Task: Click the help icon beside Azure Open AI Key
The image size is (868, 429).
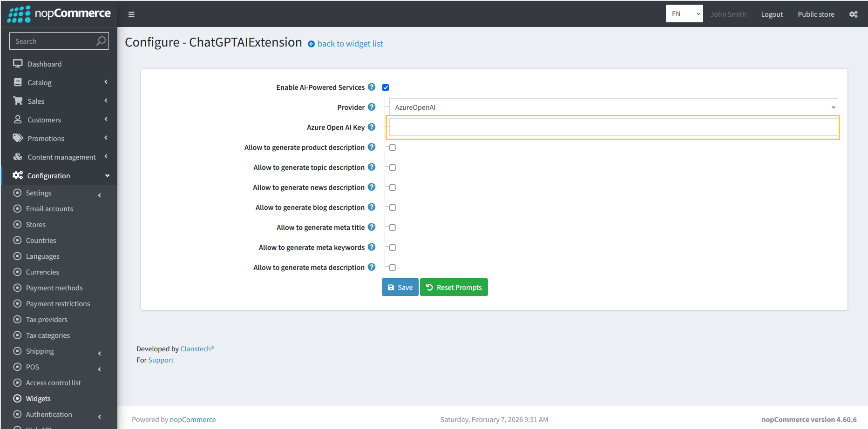Action: [372, 127]
